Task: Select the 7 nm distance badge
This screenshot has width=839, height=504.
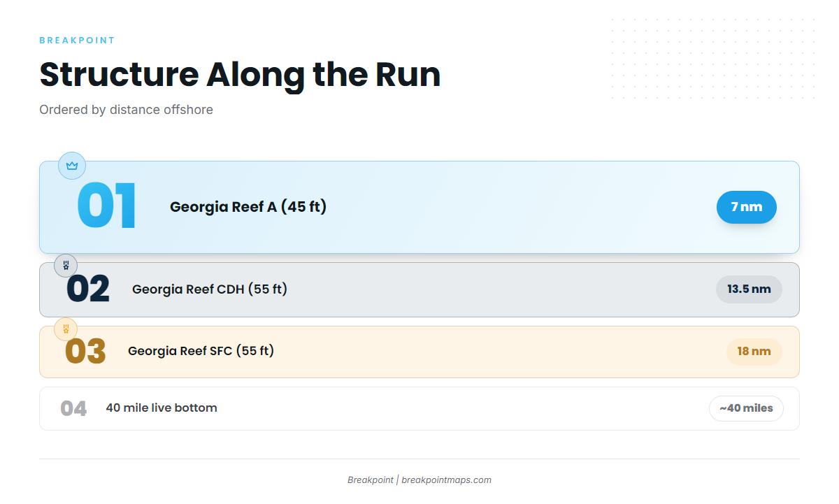Action: [x=747, y=207]
